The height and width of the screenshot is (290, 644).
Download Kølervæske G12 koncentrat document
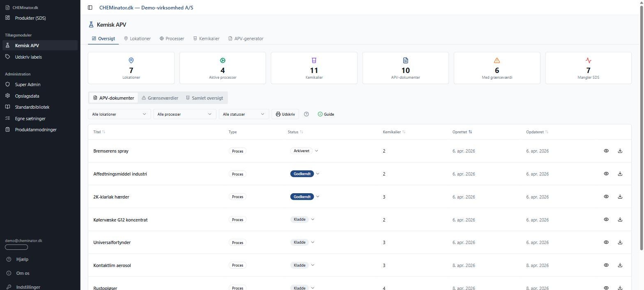pyautogui.click(x=620, y=219)
